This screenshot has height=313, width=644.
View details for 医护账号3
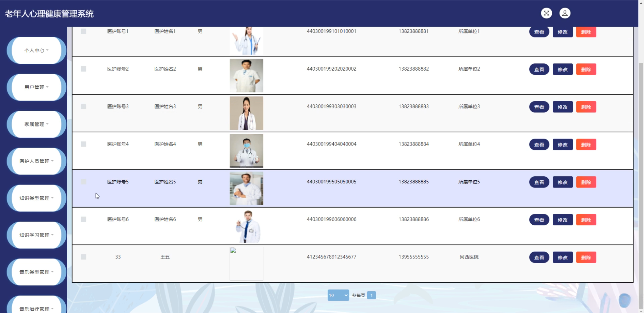(539, 107)
